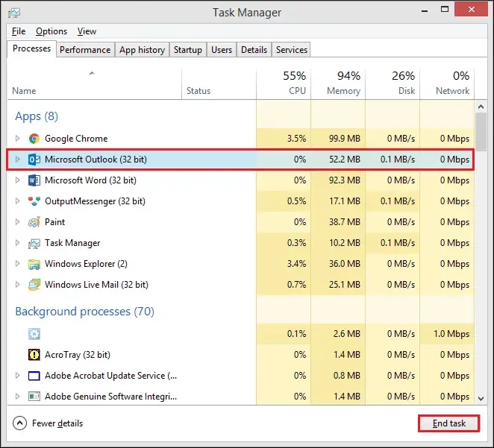Click the Fewer details circle arrow icon
The width and height of the screenshot is (494, 448).
coord(19,423)
